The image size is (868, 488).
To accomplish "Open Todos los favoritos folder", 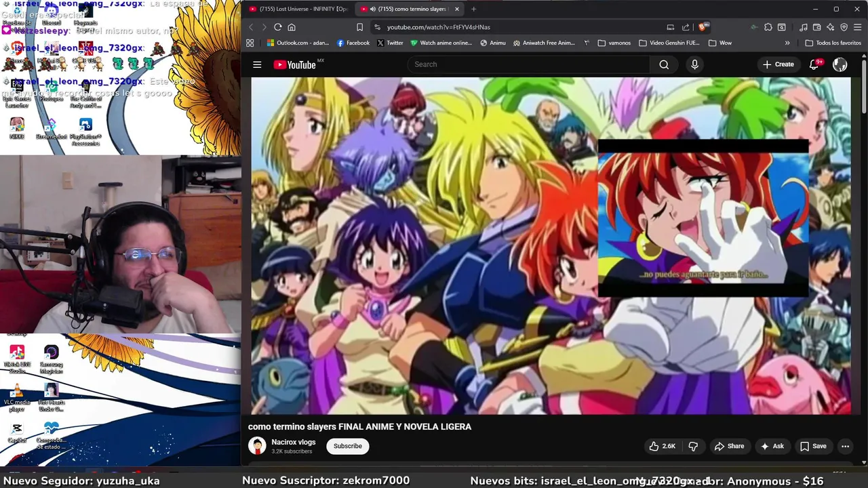I will [x=833, y=43].
